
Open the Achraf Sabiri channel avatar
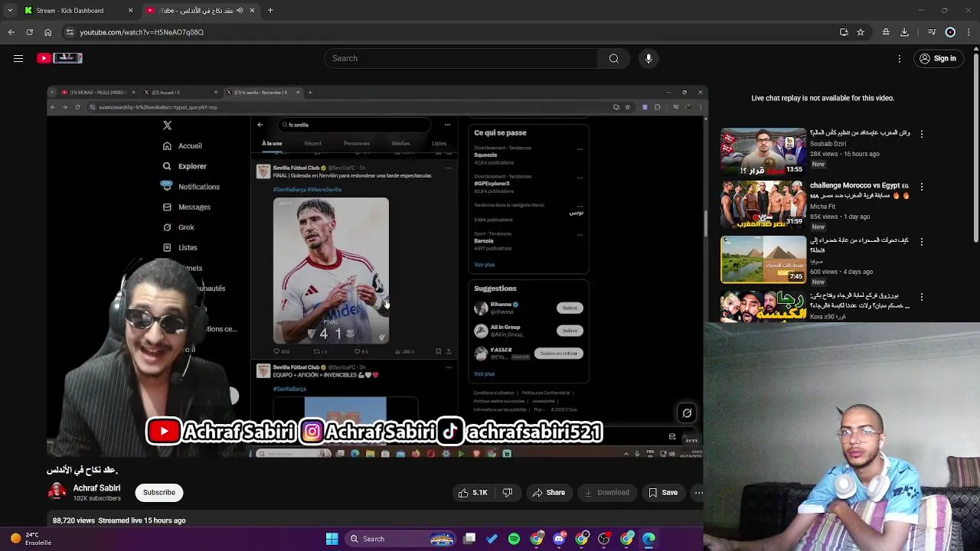pos(57,492)
